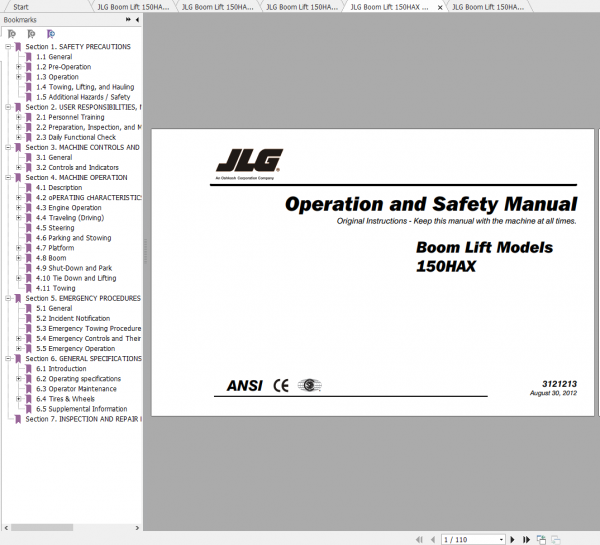Screen dimensions: 600x545
Task: Open bookmark 4.1 Description
Action: [59, 188]
